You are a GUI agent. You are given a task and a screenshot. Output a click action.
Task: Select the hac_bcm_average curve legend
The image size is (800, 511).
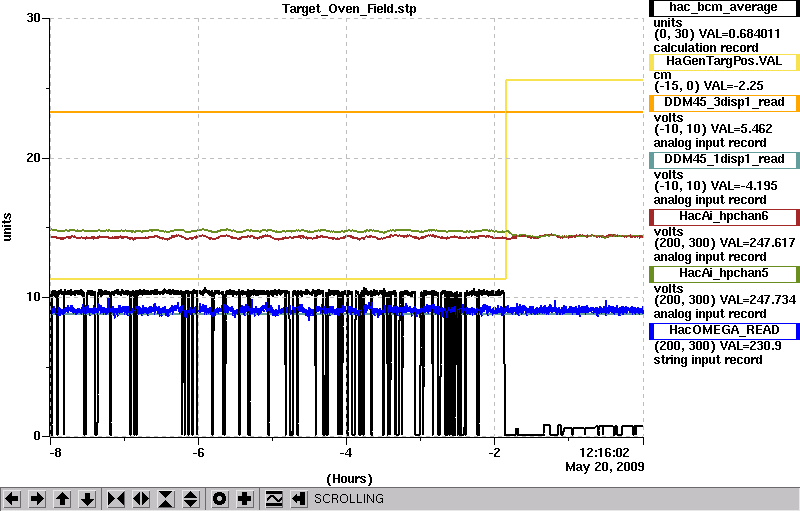(x=723, y=8)
